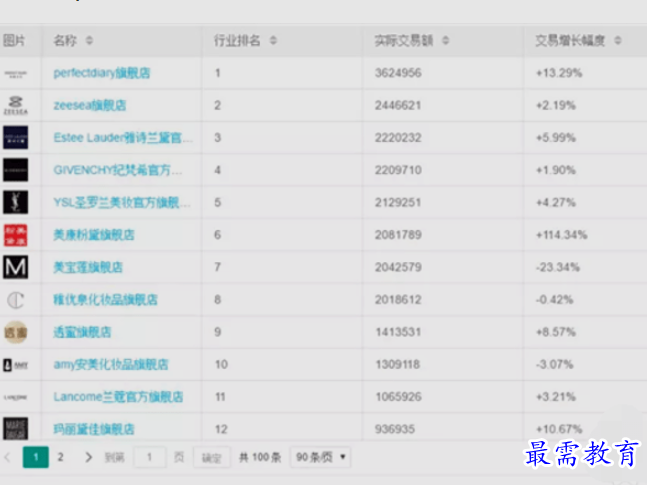Screen dimensions: 647x485
Task: Select transaction value 1065926
Action: tap(398, 397)
